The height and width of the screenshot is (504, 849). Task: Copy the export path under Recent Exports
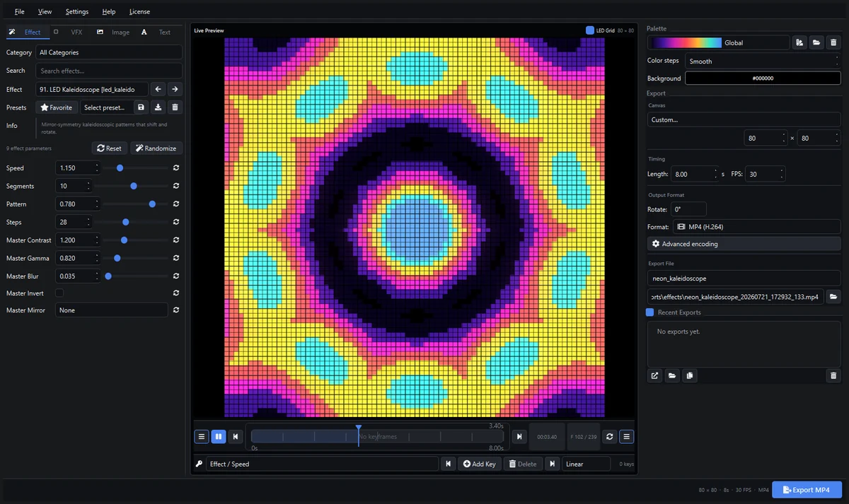pos(690,375)
